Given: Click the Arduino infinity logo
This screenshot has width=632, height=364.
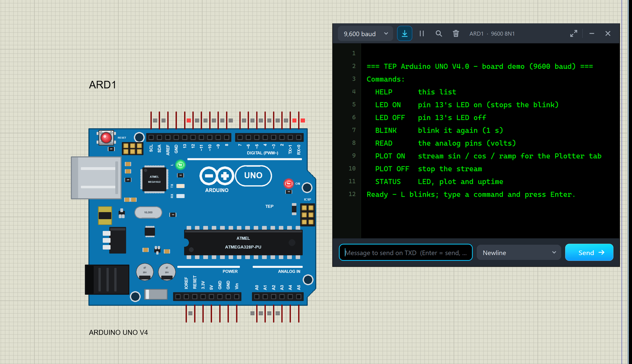Looking at the screenshot, I should coord(217,176).
